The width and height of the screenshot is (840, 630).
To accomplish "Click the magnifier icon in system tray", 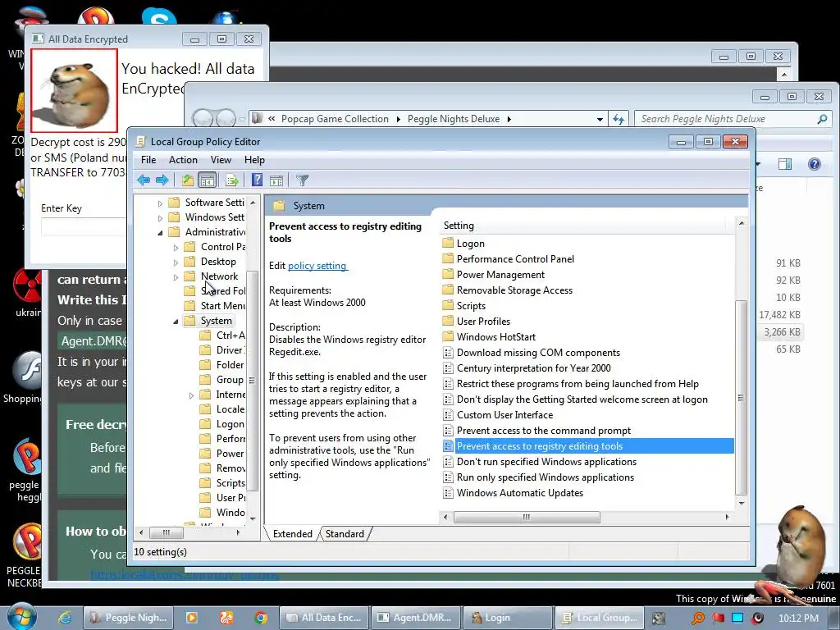I will coord(697,618).
